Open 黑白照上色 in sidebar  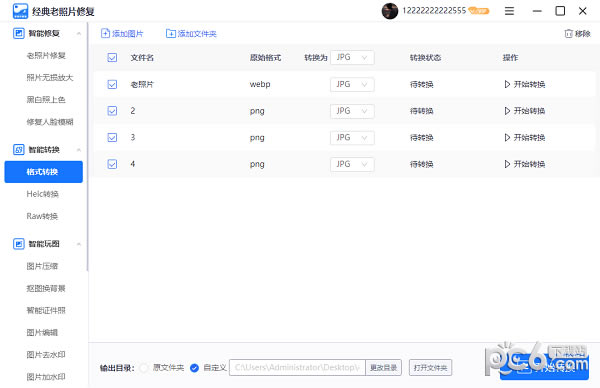coord(46,100)
